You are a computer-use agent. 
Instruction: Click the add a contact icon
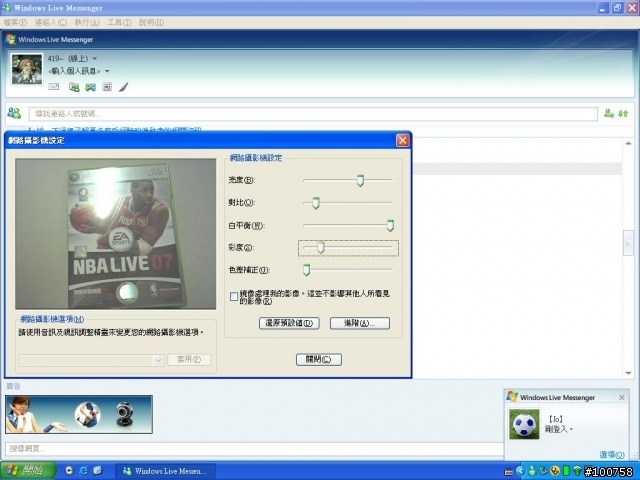[609, 113]
